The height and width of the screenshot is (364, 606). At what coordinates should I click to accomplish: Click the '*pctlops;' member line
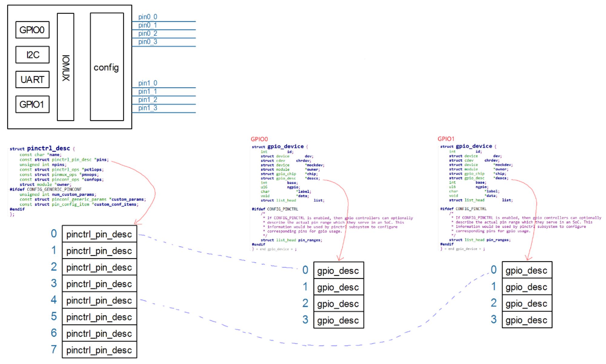coord(62,170)
